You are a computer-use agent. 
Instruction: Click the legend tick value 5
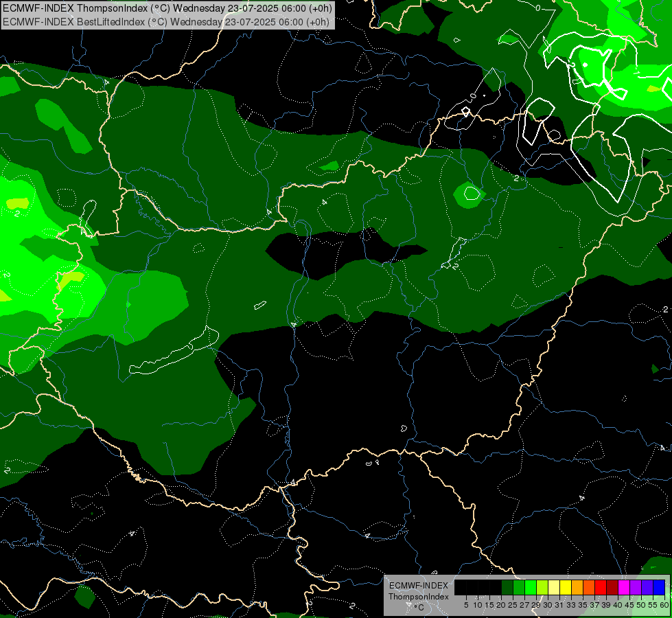(466, 605)
